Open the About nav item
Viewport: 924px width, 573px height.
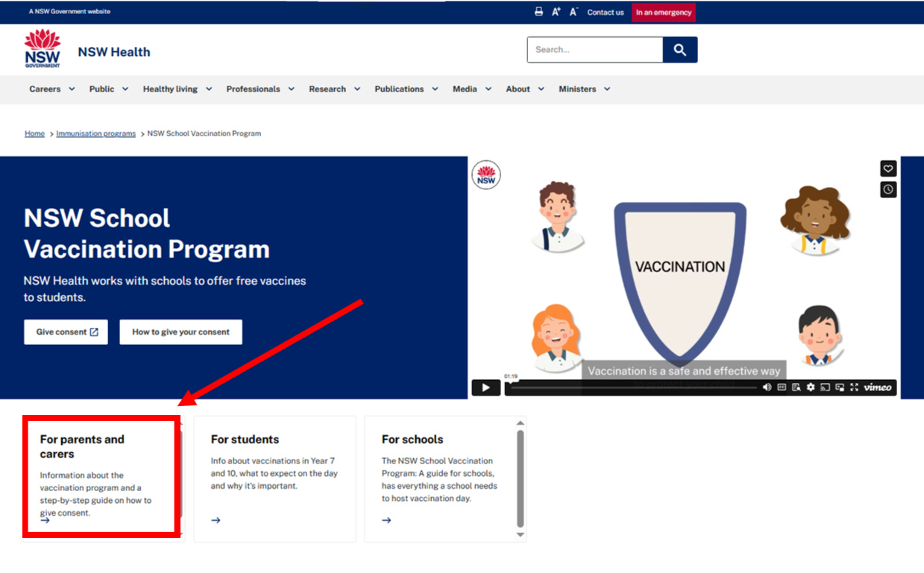click(518, 89)
